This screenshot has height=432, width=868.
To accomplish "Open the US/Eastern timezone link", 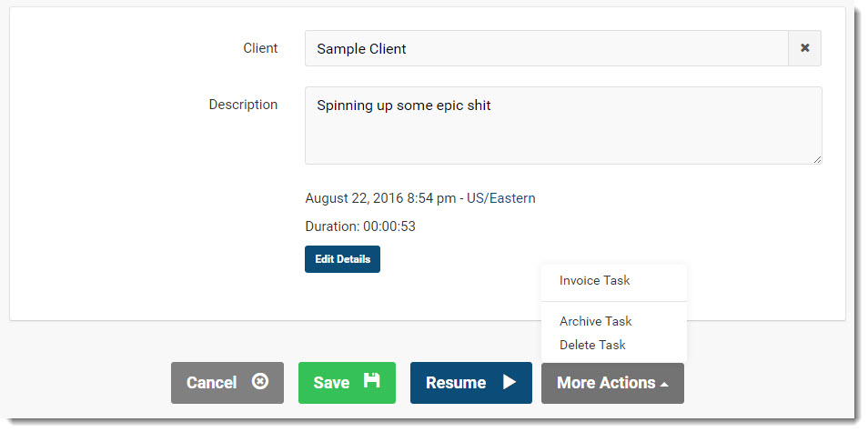I will click(500, 197).
